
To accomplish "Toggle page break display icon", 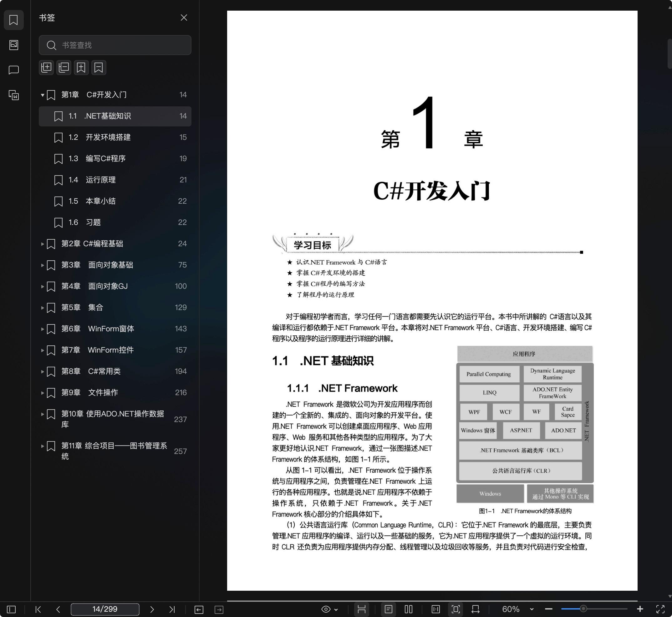I will click(362, 610).
